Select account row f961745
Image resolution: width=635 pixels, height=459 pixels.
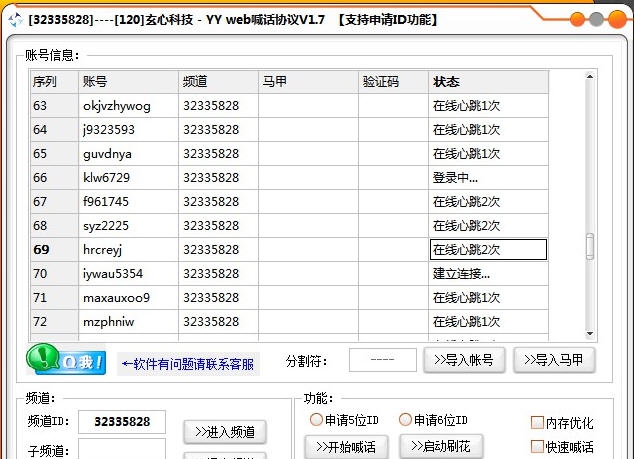[290, 201]
